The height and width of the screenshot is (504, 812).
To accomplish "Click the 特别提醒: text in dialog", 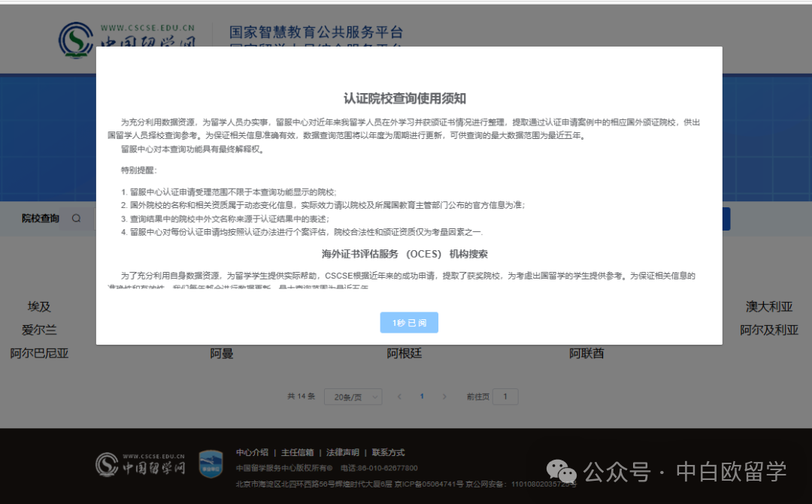I will click(139, 171).
